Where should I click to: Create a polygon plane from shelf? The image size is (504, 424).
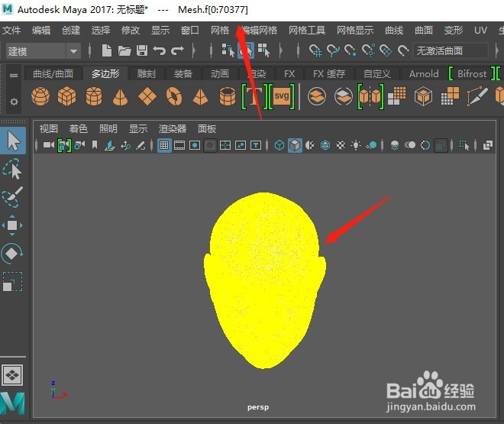[147, 96]
